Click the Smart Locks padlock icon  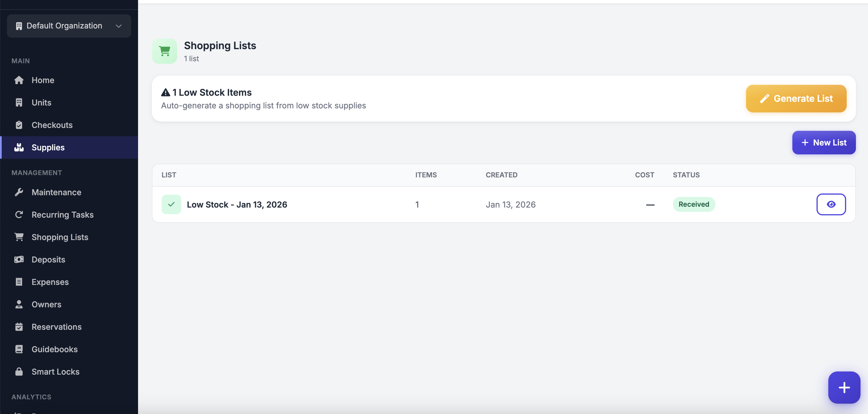point(19,371)
